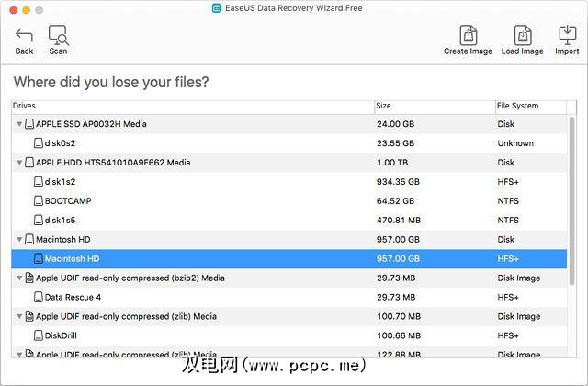Image resolution: width=588 pixels, height=386 pixels.
Task: Click the Unknown file system cell
Action: (x=515, y=143)
